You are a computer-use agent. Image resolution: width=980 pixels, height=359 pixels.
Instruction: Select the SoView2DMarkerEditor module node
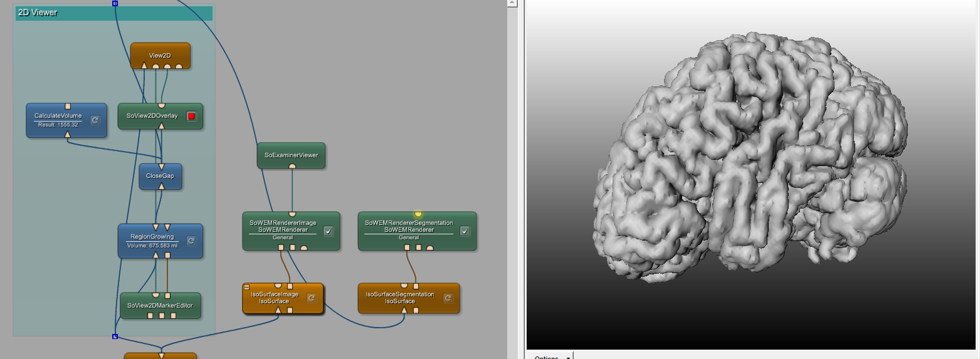pyautogui.click(x=160, y=305)
